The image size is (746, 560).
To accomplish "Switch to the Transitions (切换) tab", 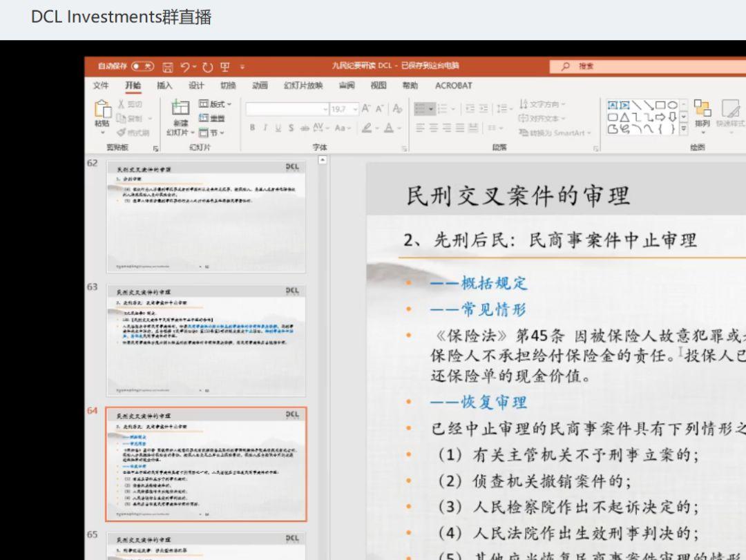I will 228,86.
